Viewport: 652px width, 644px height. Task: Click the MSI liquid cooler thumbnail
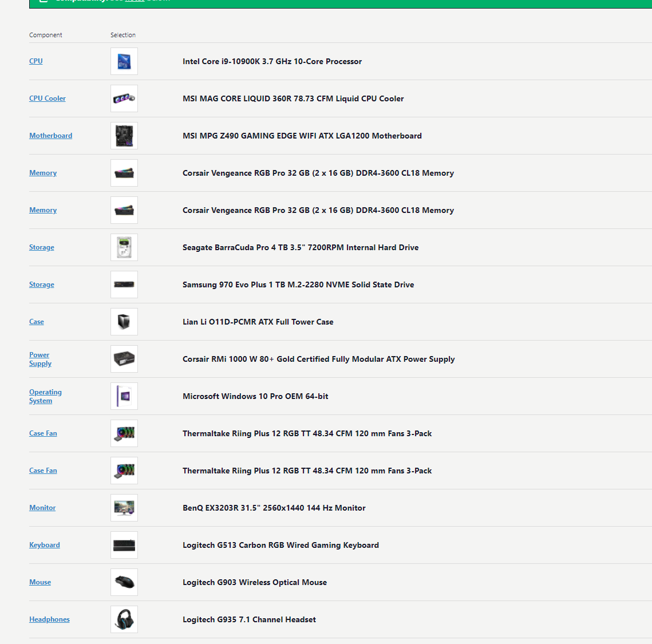tap(124, 98)
